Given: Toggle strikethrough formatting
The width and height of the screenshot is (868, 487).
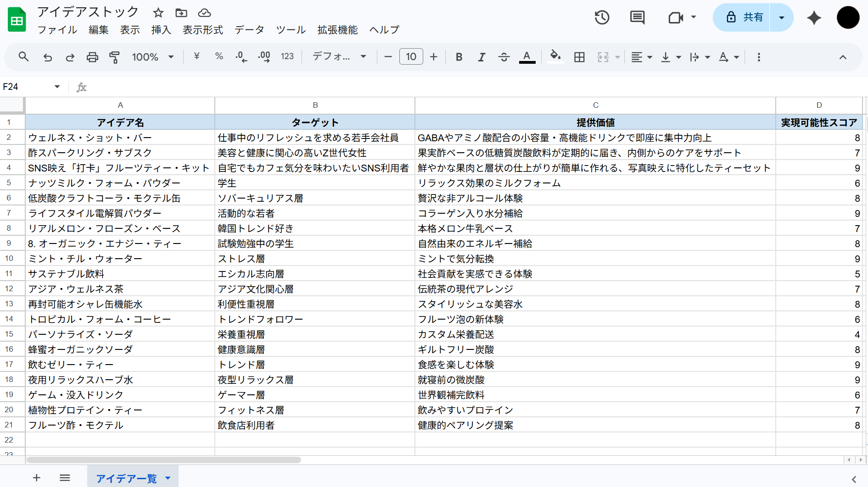Looking at the screenshot, I should pyautogui.click(x=504, y=57).
